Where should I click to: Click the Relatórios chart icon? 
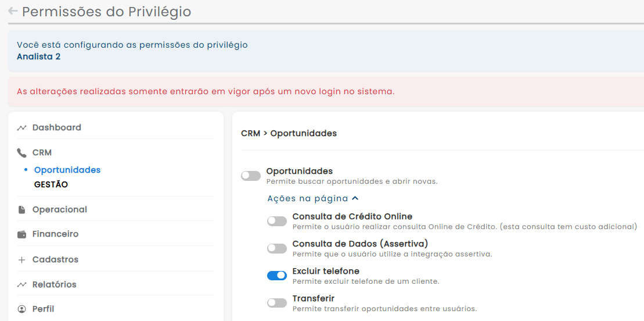pos(22,285)
